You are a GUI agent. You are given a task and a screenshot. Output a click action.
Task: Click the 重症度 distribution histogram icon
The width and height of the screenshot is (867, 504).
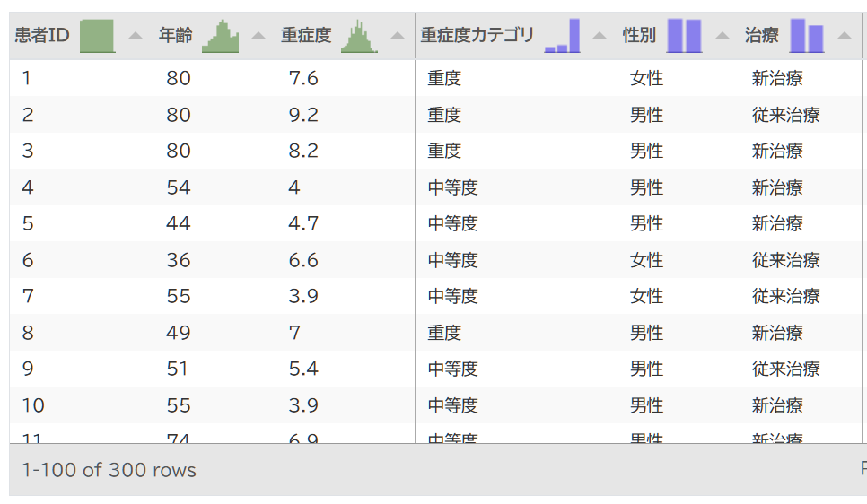click(x=360, y=36)
